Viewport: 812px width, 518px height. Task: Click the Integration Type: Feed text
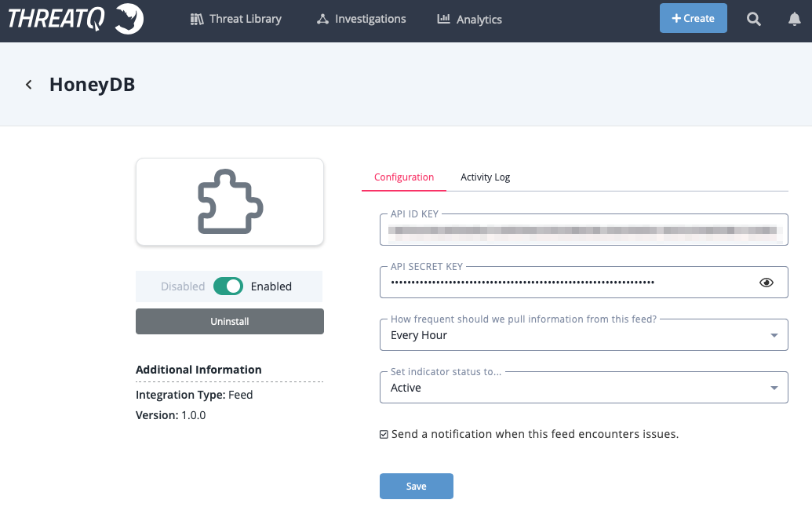point(195,395)
